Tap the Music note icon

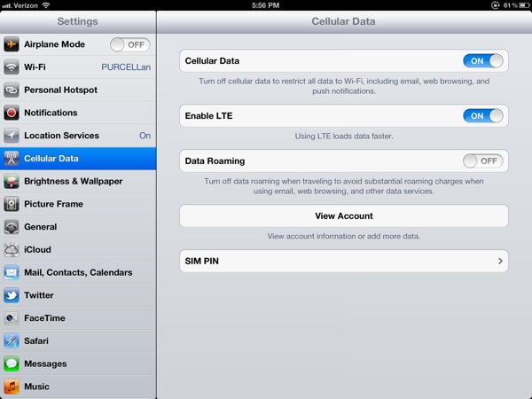[x=12, y=387]
